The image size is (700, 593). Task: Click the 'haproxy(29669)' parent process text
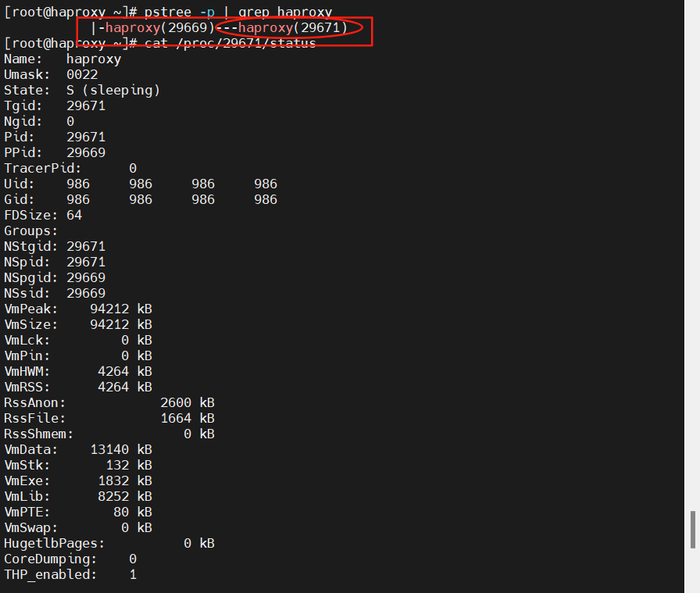click(x=160, y=27)
